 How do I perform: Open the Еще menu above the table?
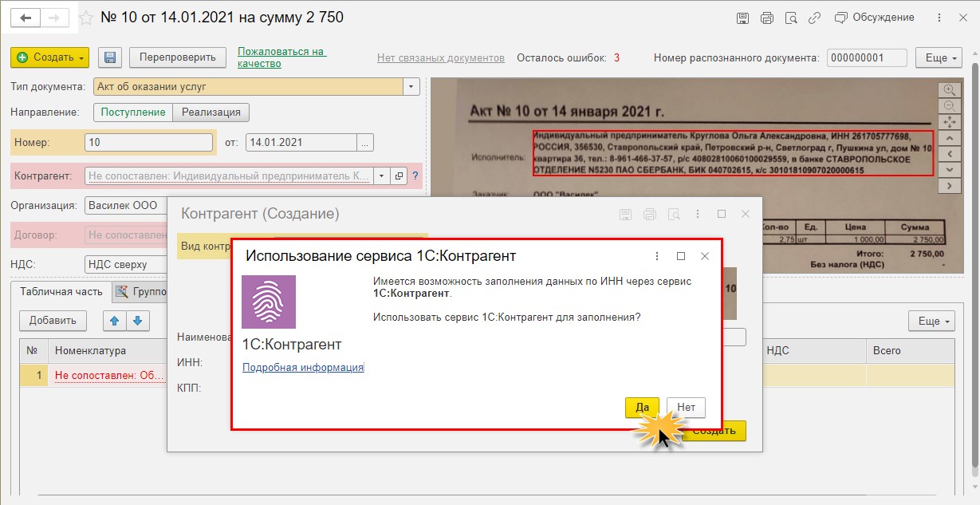pos(931,321)
